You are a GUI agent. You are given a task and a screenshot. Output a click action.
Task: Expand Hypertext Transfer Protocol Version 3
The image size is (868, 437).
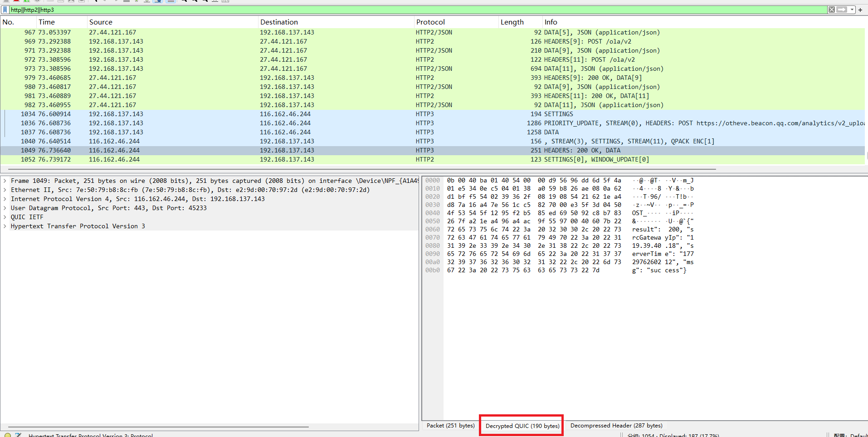pos(5,226)
